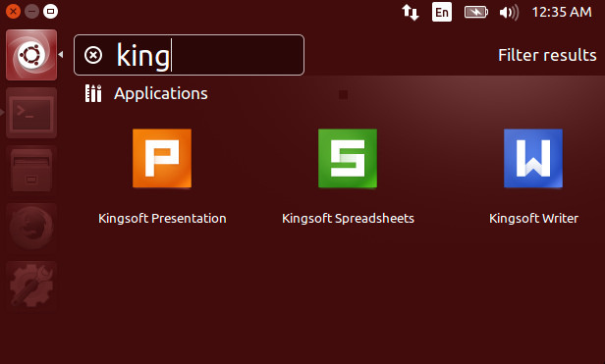Viewport: 605px width, 364px height.
Task: Launch Kingsoft Spreadsheets green icon
Action: (348, 158)
